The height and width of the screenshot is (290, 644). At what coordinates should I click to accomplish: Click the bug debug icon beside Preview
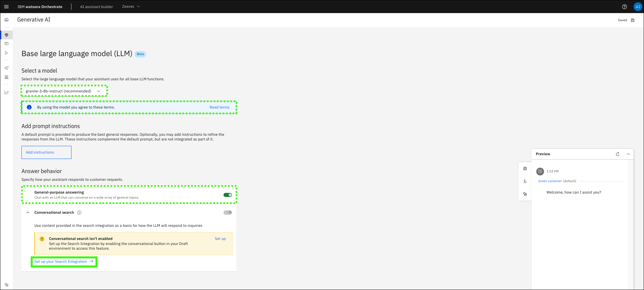pos(525,169)
